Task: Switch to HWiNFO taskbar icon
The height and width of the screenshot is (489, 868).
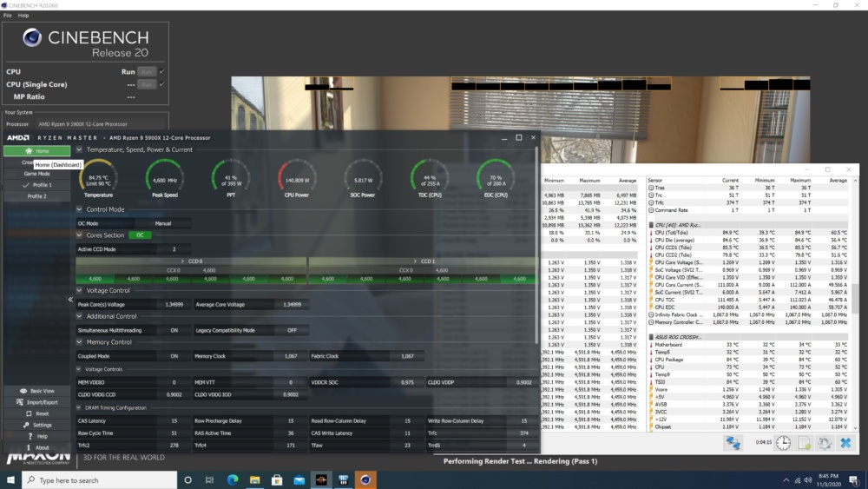Action: pos(343,480)
